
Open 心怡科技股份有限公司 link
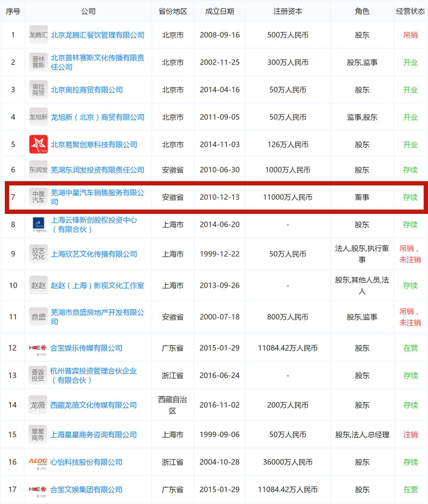pyautogui.click(x=86, y=462)
